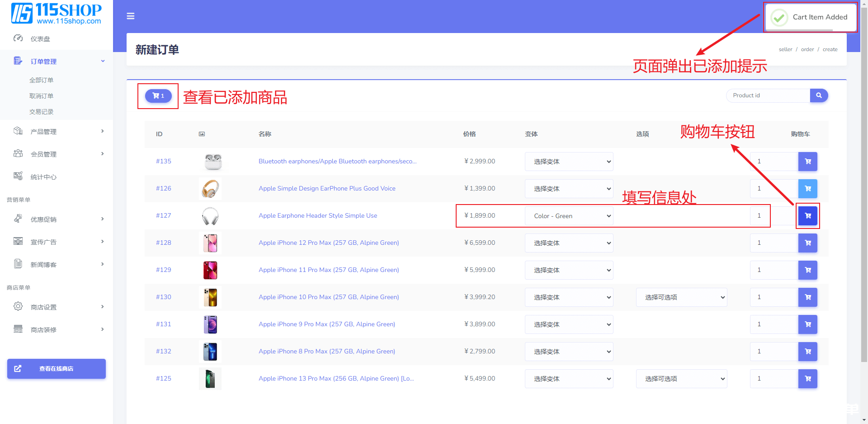Click the seller breadcrumb link
This screenshot has width=868, height=424.
[785, 49]
